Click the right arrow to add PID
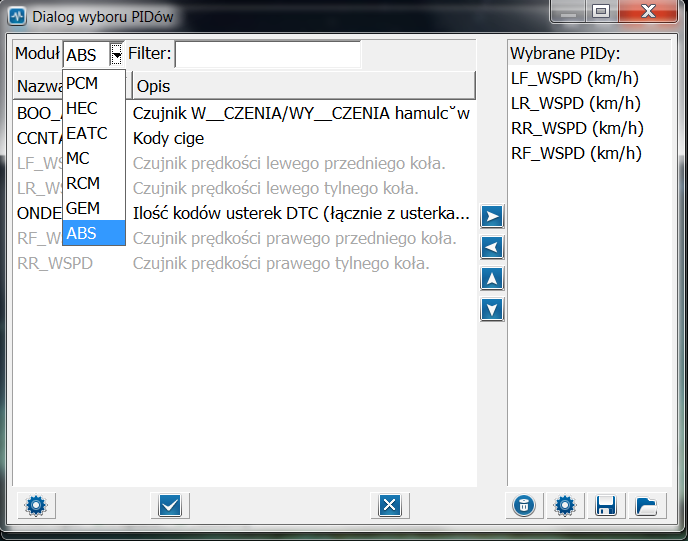The image size is (688, 541). click(x=491, y=217)
